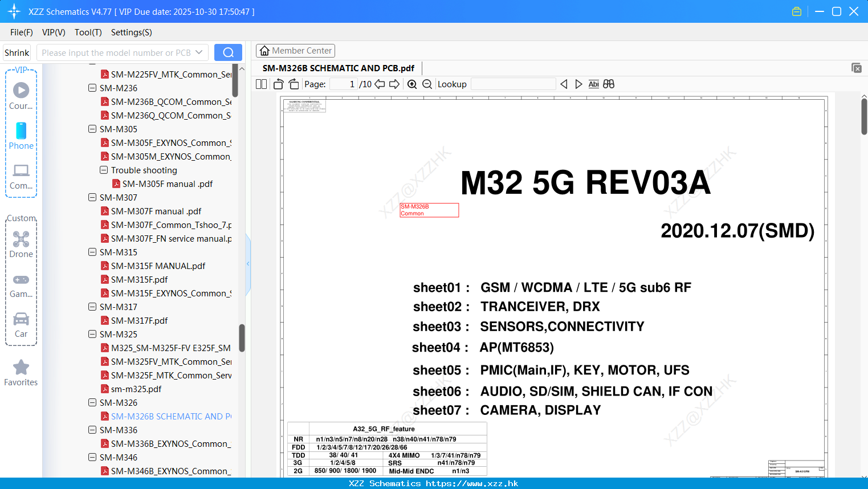The width and height of the screenshot is (868, 489).
Task: Rotate the page counterclockwise
Action: point(278,84)
